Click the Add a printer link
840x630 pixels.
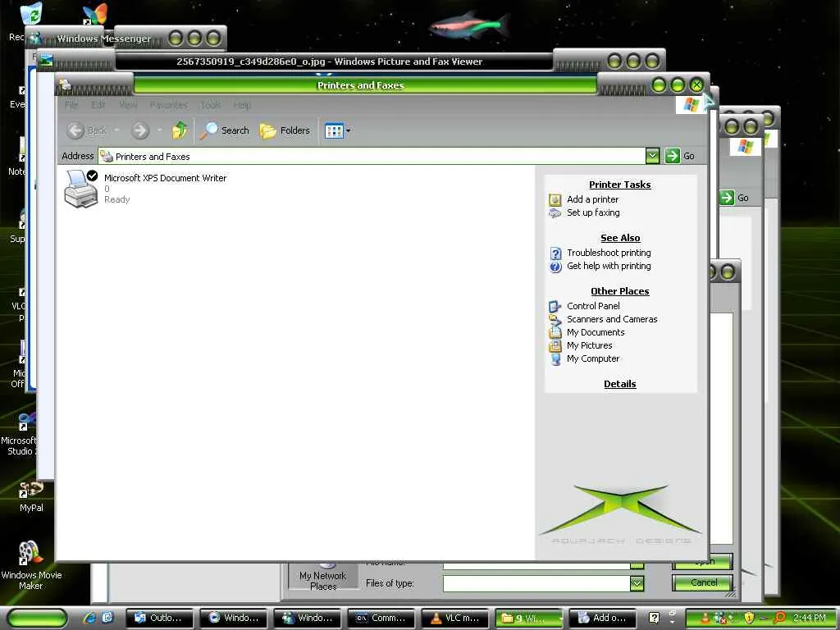(592, 199)
